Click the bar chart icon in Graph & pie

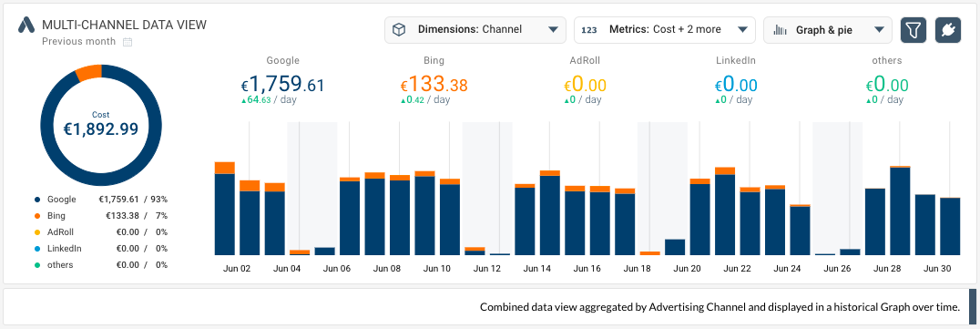click(x=780, y=29)
